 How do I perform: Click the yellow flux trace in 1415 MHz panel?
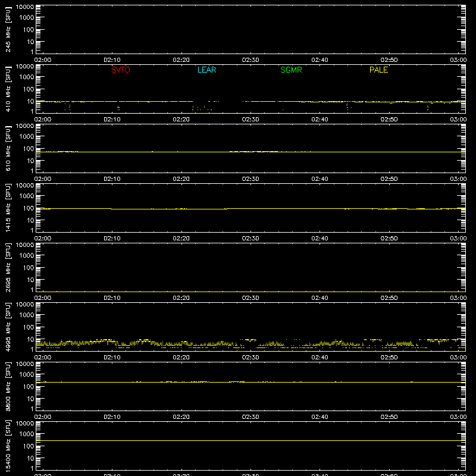click(250, 209)
